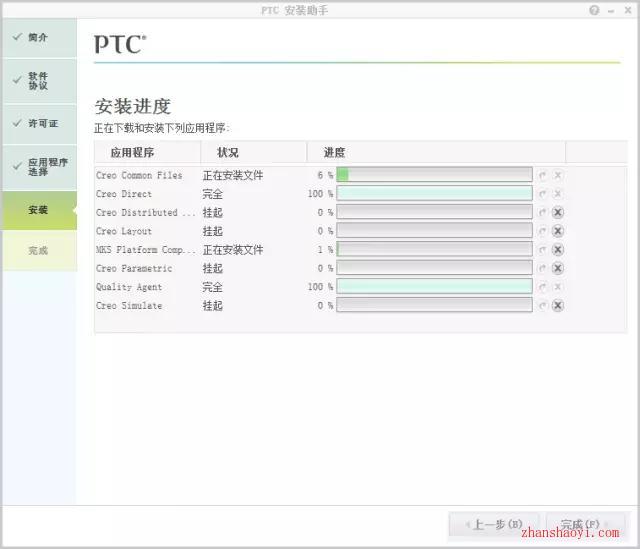Cancel the Creo Parametric installation

tap(558, 268)
